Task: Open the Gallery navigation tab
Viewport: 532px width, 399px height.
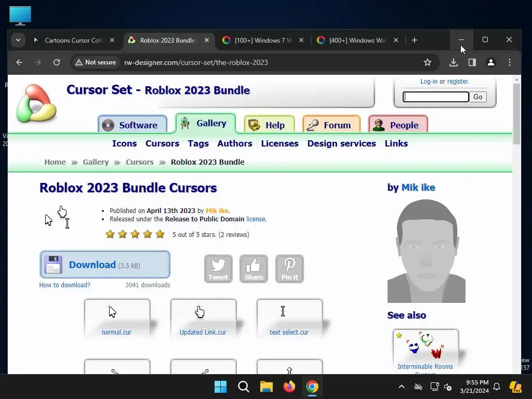Action: (x=206, y=123)
